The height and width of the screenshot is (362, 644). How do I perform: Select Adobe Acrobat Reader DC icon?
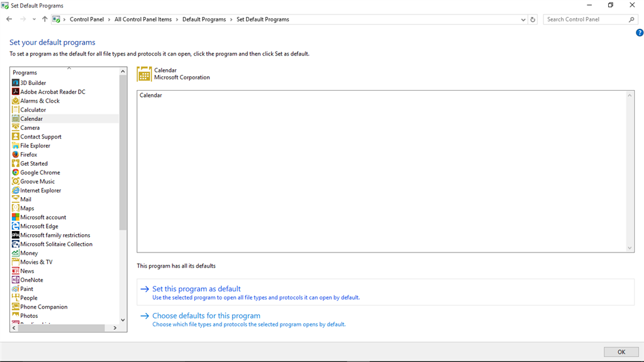16,92
